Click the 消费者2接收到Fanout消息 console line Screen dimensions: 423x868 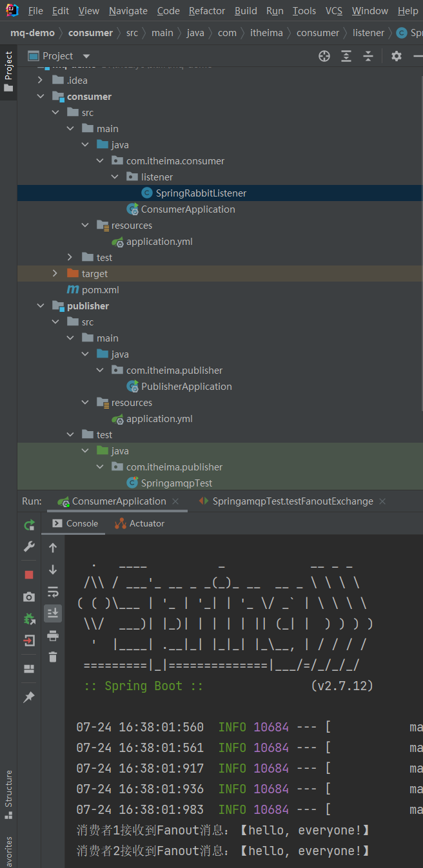[224, 851]
